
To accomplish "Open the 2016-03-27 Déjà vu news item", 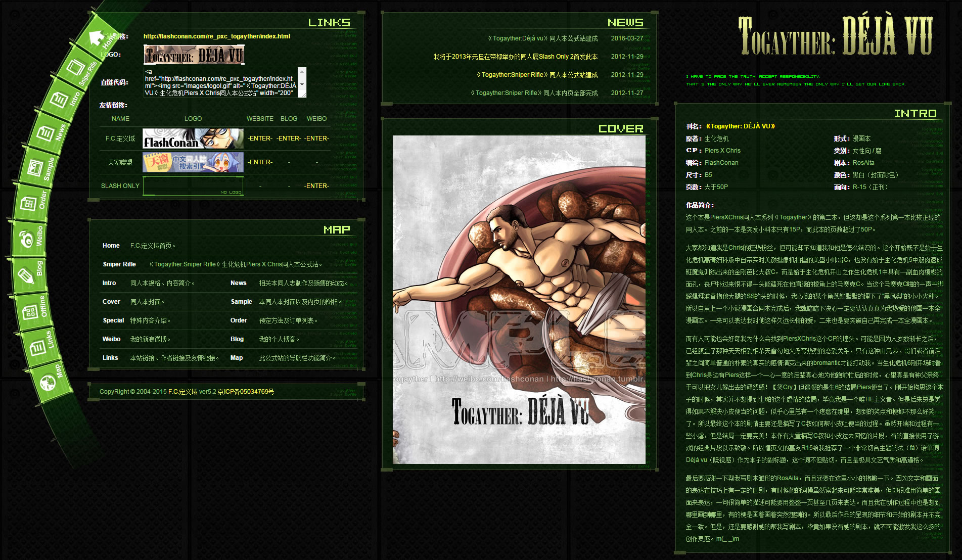I will [x=542, y=38].
